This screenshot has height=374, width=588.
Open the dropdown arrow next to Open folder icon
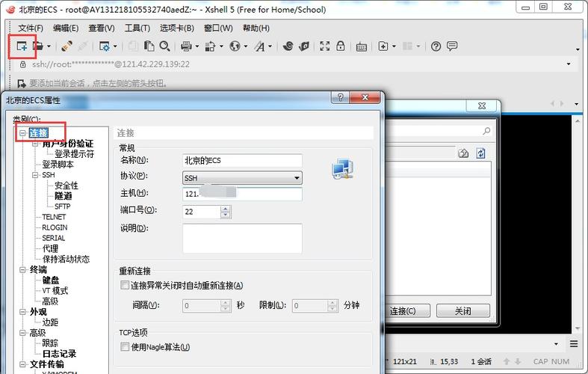49,46
